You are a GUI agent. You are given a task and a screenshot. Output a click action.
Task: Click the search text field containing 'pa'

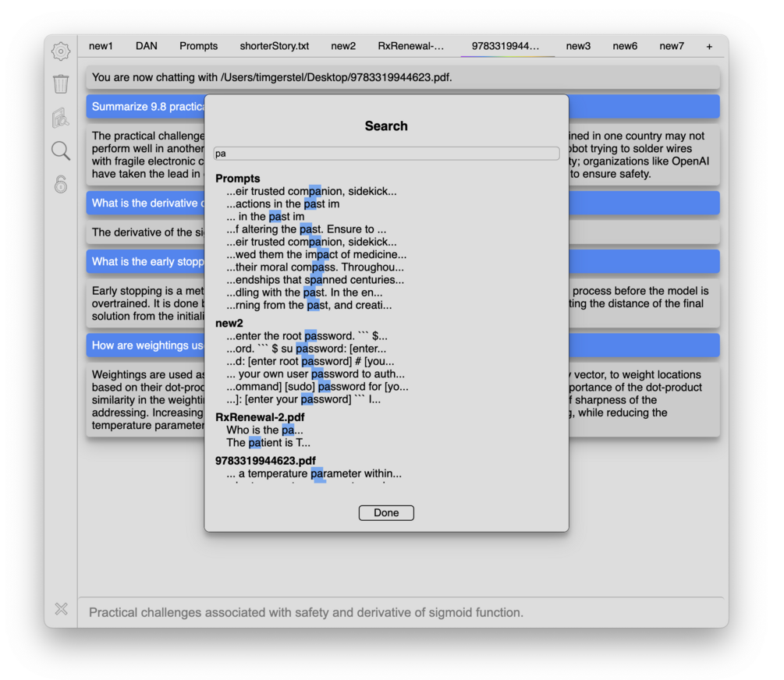click(386, 154)
